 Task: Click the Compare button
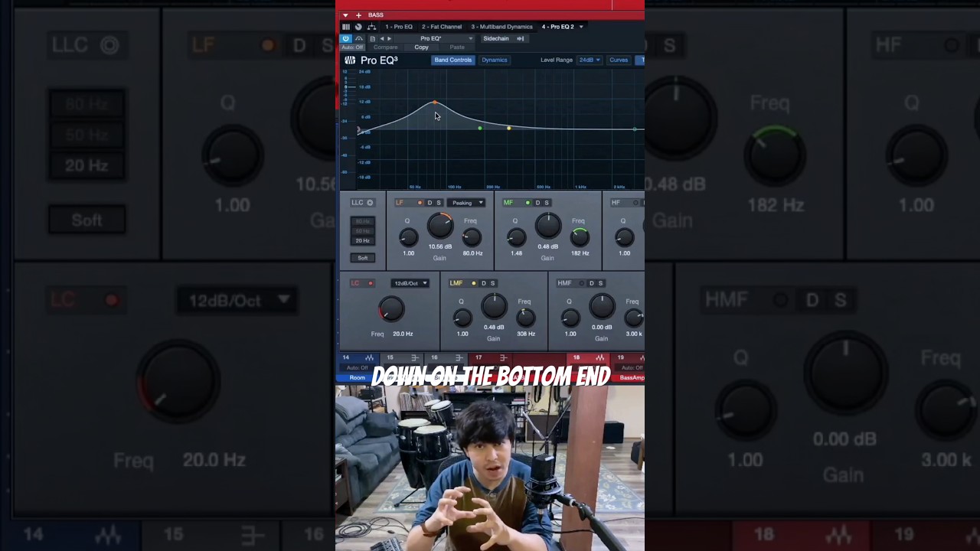coord(386,47)
